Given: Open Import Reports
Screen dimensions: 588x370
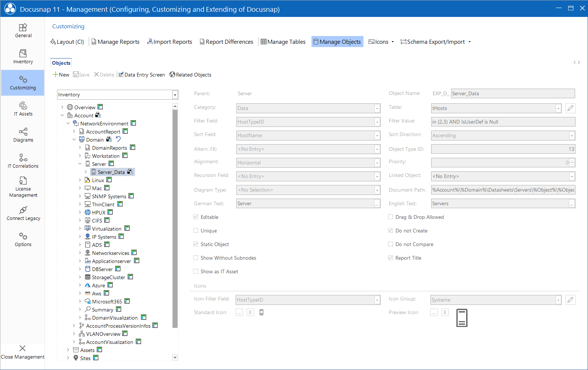Looking at the screenshot, I should (x=170, y=42).
